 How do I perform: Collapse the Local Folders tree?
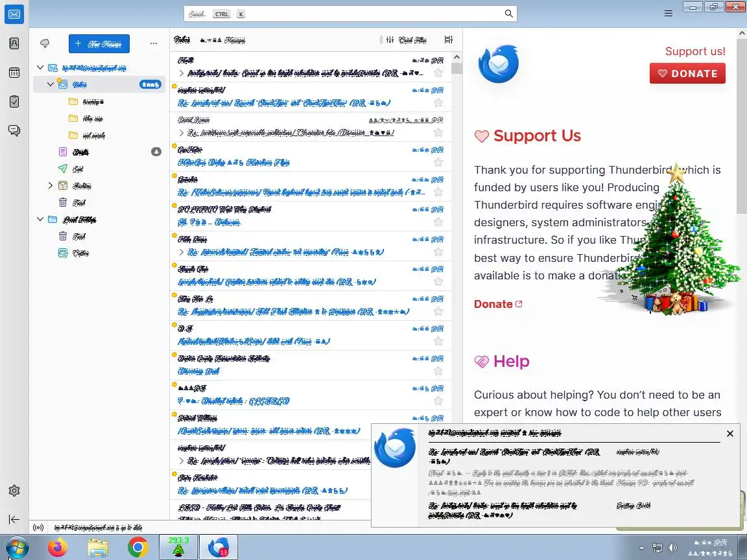click(x=40, y=220)
